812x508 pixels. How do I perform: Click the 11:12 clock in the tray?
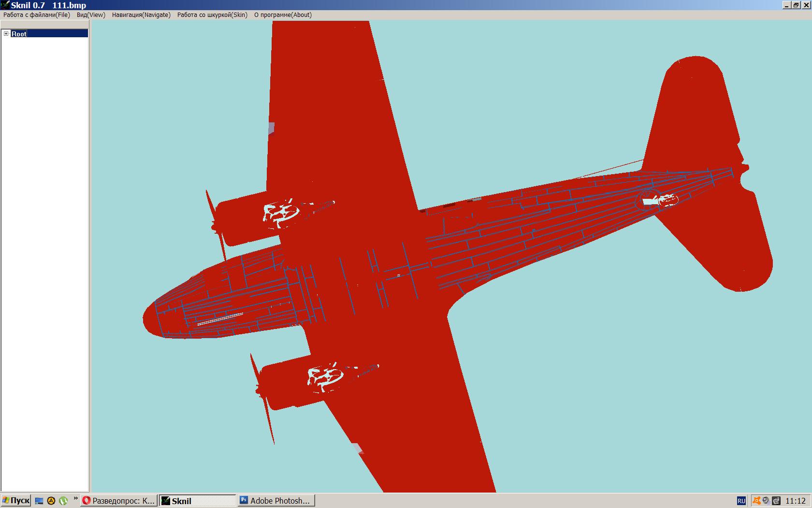[796, 501]
